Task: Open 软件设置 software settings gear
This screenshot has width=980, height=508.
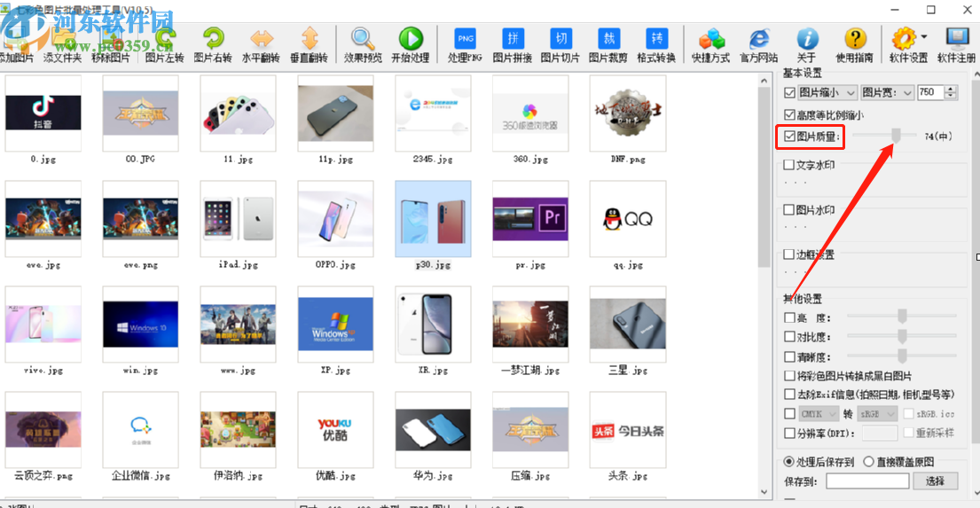Action: pyautogui.click(x=904, y=45)
